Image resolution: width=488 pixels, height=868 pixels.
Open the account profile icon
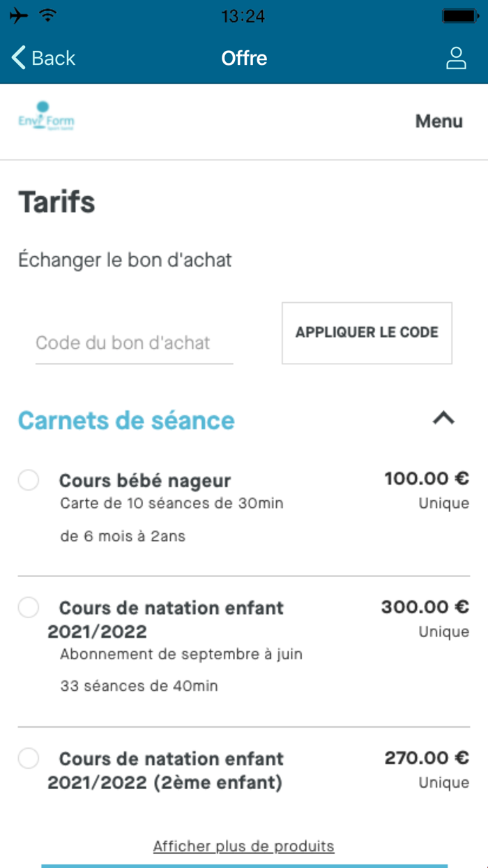[x=457, y=59]
